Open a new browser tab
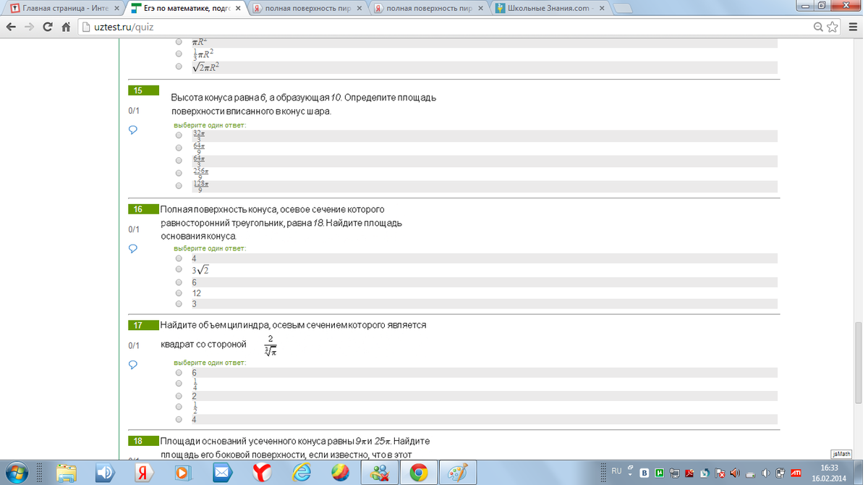 coord(623,9)
